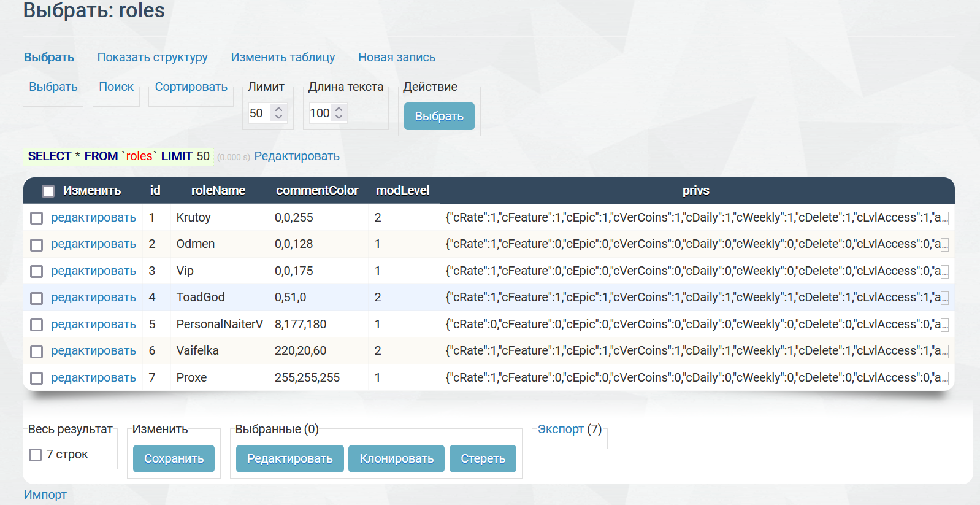Click the 'Выбрать' action button

[x=439, y=116]
